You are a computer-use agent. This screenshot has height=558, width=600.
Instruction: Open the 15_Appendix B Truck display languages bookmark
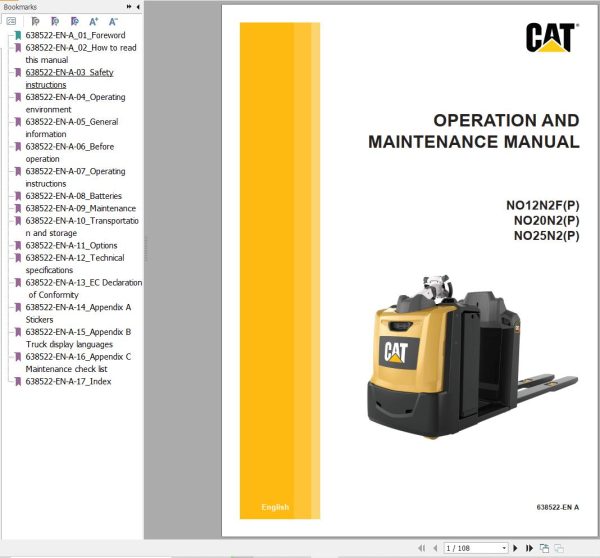click(78, 338)
